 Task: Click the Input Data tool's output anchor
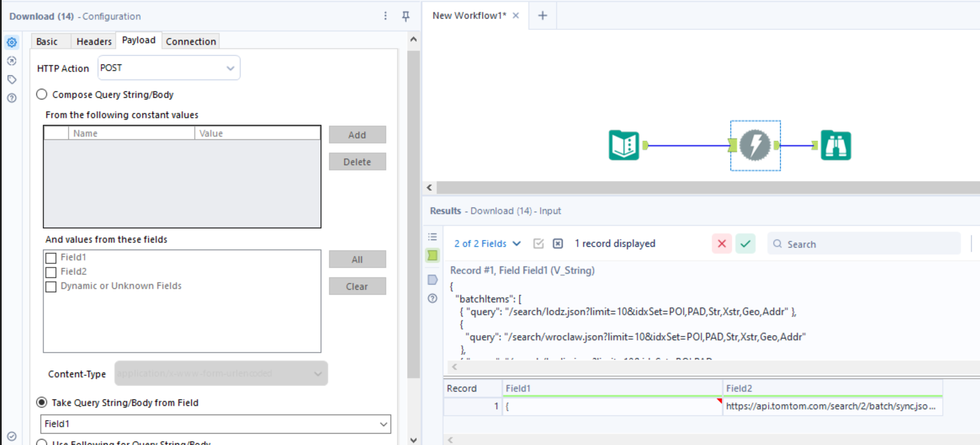(645, 145)
